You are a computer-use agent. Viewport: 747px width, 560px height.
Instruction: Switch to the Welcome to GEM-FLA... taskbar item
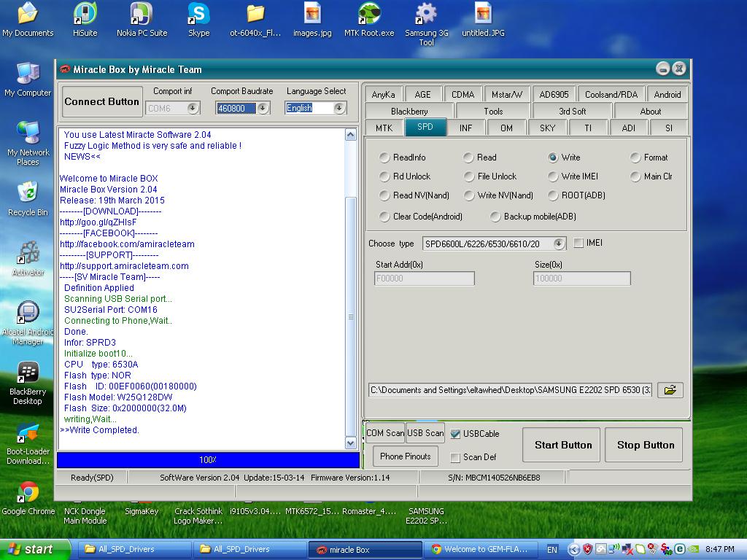480,550
